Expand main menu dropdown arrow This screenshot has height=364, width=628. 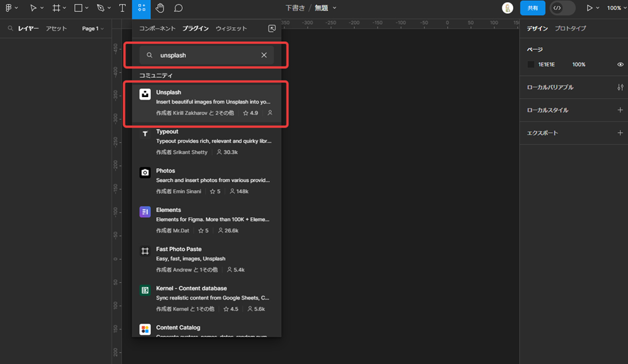pyautogui.click(x=17, y=8)
